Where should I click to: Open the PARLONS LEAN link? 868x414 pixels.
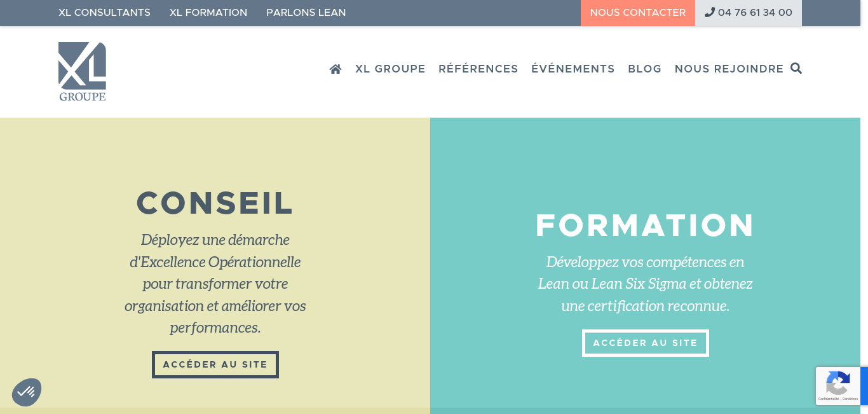pos(306,13)
